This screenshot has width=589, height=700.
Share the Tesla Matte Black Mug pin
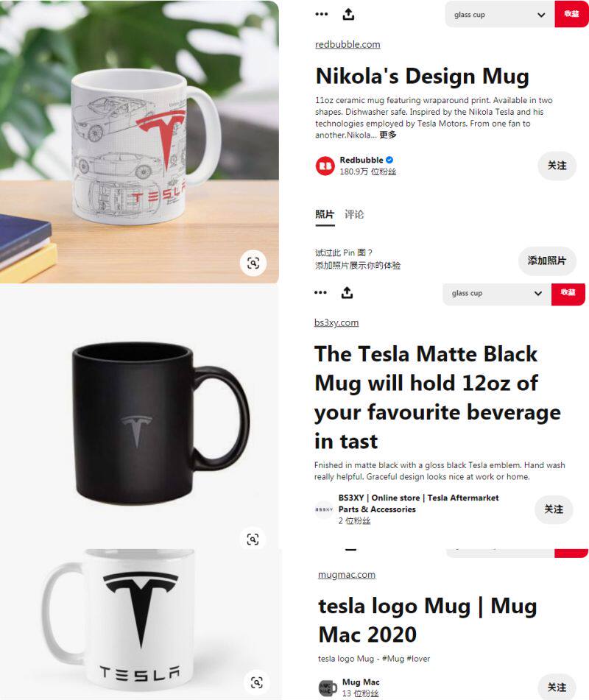(347, 293)
